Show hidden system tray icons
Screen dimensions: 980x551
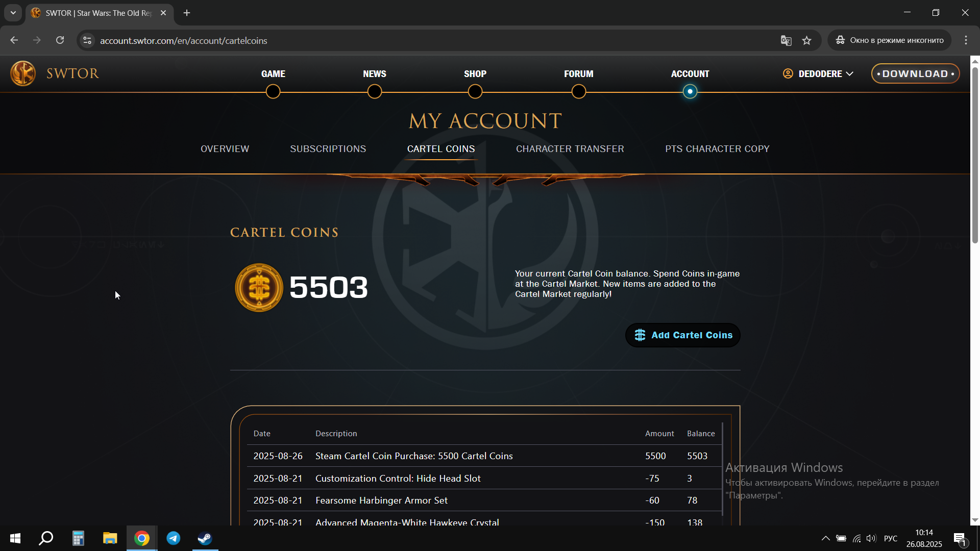(x=825, y=538)
